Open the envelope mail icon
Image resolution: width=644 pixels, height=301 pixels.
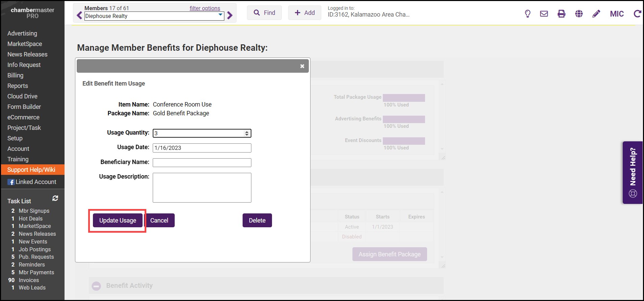click(544, 14)
